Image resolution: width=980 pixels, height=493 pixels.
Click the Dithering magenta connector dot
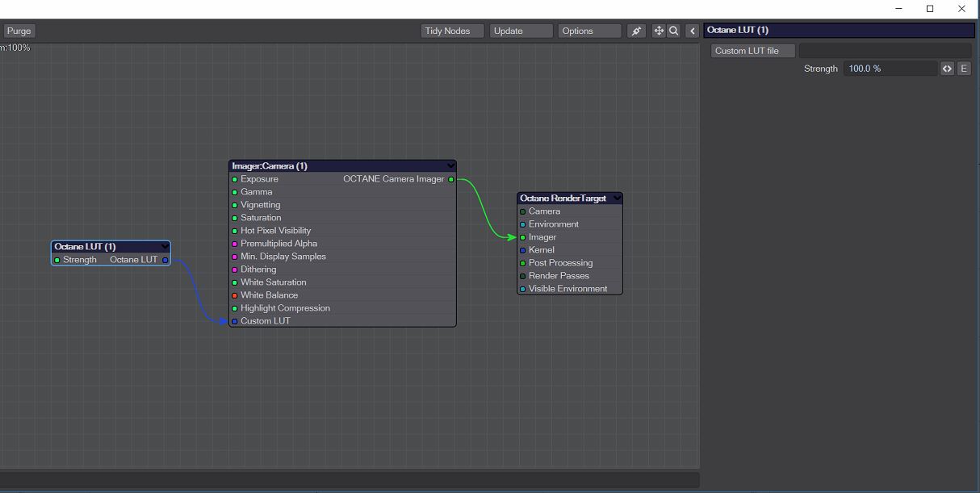tap(235, 269)
